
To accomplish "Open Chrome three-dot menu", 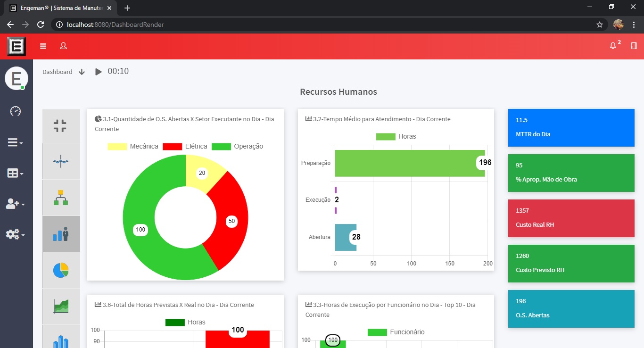I will [634, 25].
